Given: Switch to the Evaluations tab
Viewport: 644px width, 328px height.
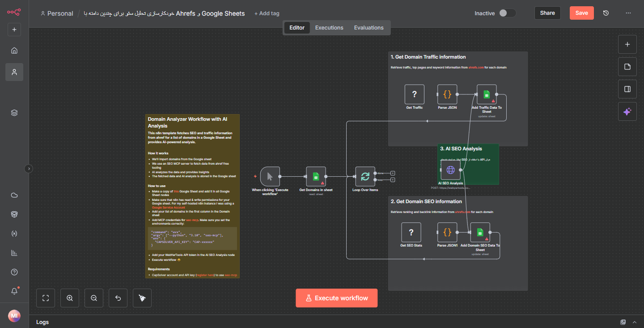Looking at the screenshot, I should pyautogui.click(x=369, y=28).
